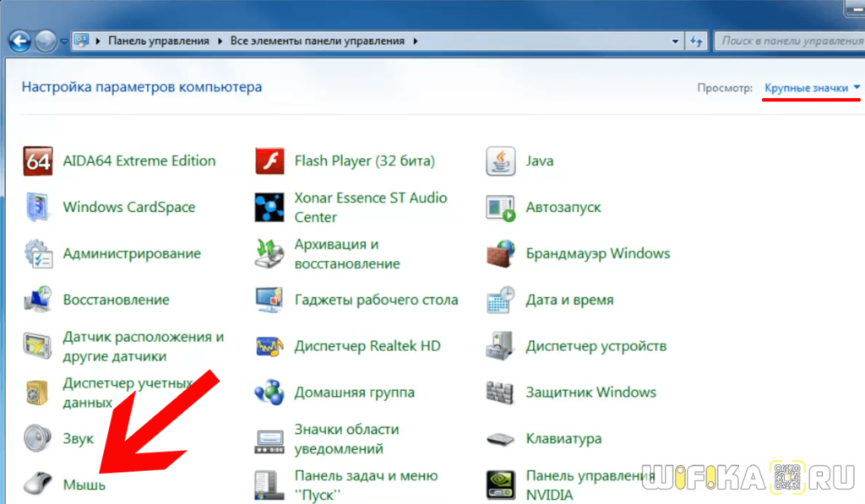Image resolution: width=865 pixels, height=504 pixels.
Task: Click the Flash Player (32 бита) icon
Action: coord(269,160)
